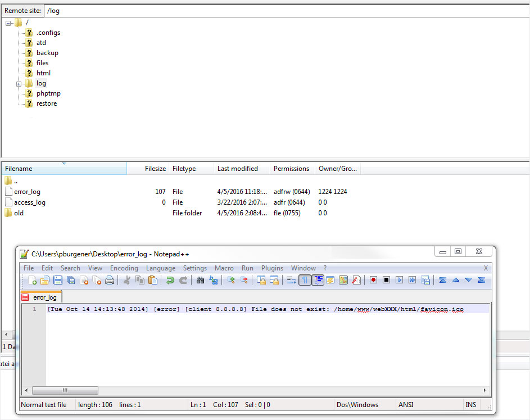Screen dimensions: 530x420
Task: Click the Copy toolbar icon
Action: (x=139, y=280)
